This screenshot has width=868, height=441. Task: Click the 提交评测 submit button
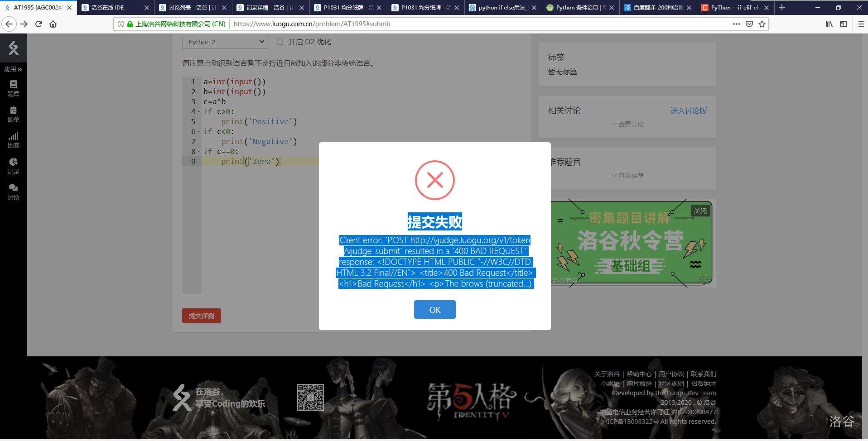pos(201,316)
